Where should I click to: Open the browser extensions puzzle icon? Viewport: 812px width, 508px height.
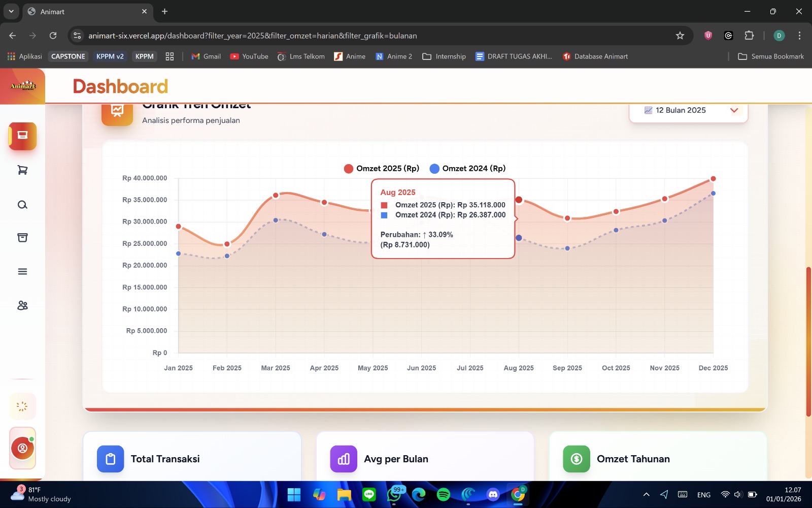[749, 36]
